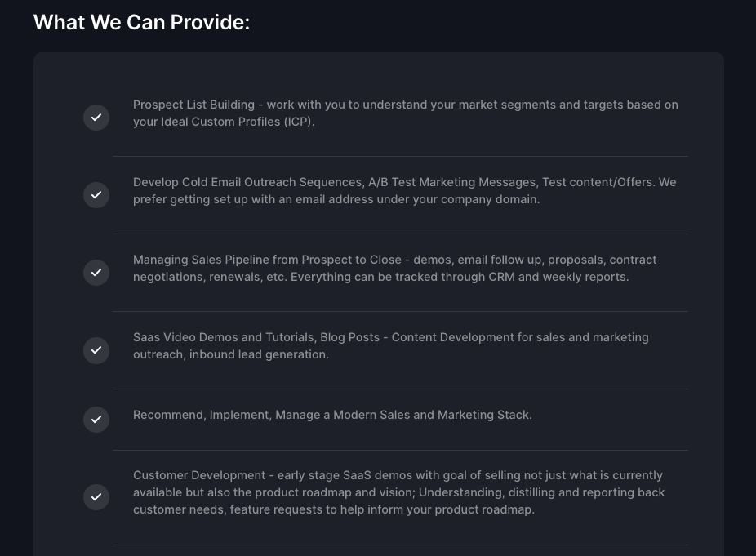Click the "Prospect List Building" phrase

[193, 105]
